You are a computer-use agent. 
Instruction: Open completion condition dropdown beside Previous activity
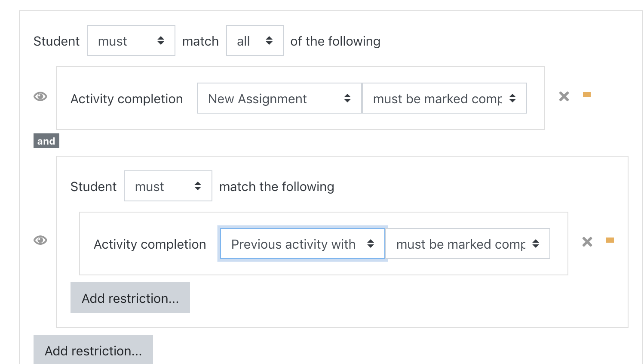tap(468, 244)
